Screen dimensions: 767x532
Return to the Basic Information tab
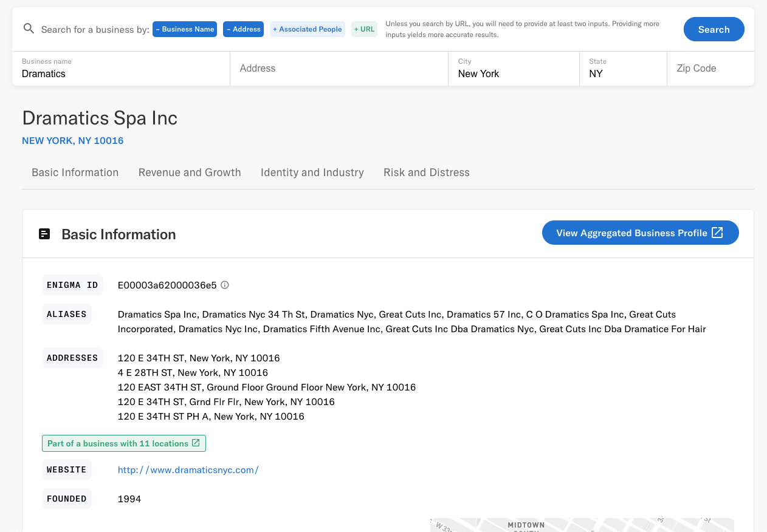(75, 172)
